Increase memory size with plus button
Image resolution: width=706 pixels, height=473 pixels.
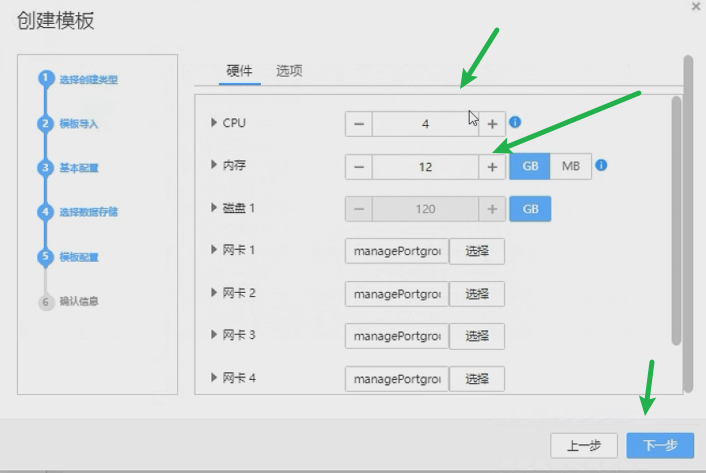492,167
